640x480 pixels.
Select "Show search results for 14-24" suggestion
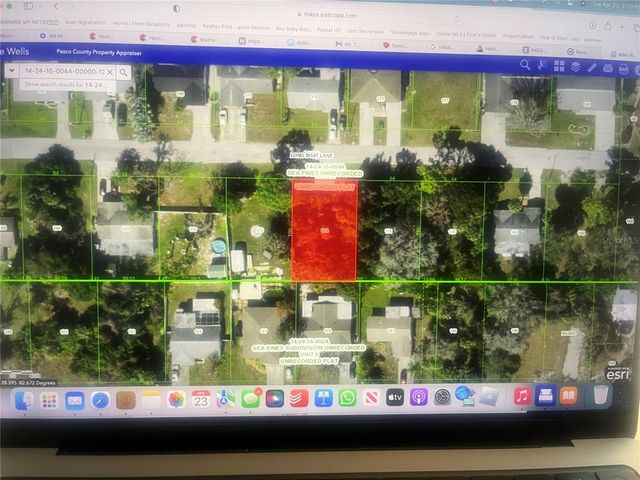tap(62, 86)
